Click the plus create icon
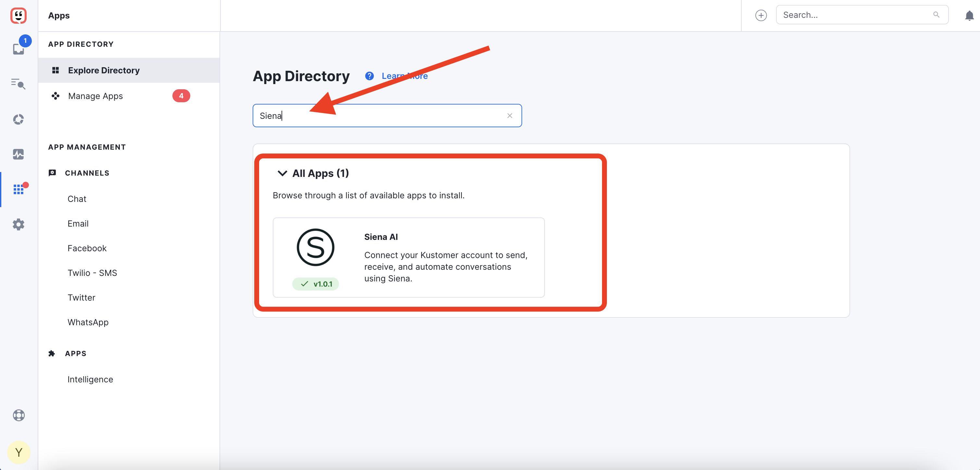The width and height of the screenshot is (980, 470). 761,15
